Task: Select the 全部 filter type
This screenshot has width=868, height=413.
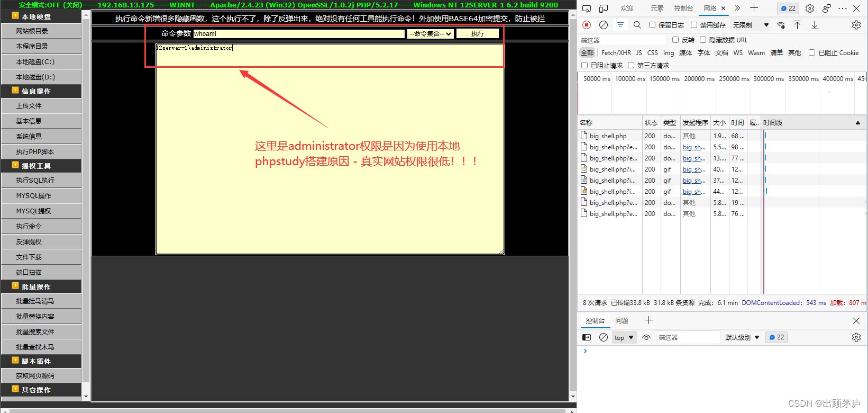Action: coord(587,53)
